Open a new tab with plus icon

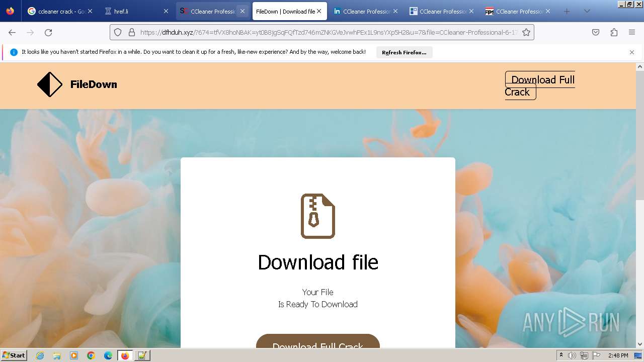567,11
